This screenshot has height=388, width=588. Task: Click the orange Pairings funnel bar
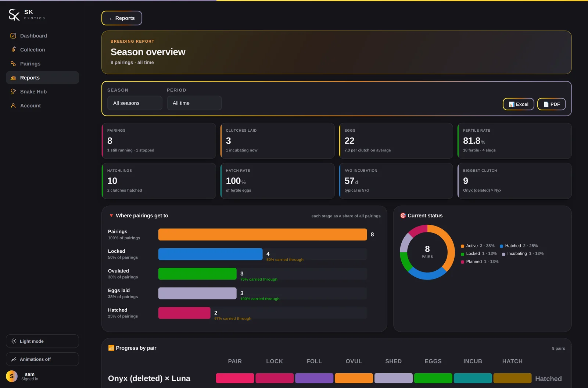[x=262, y=235]
